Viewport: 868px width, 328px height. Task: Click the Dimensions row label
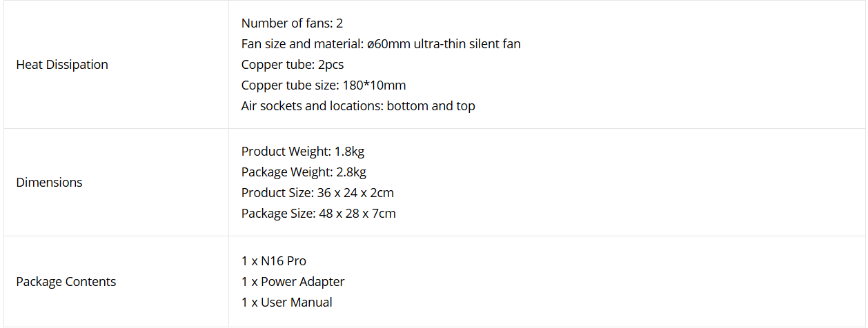pos(49,183)
